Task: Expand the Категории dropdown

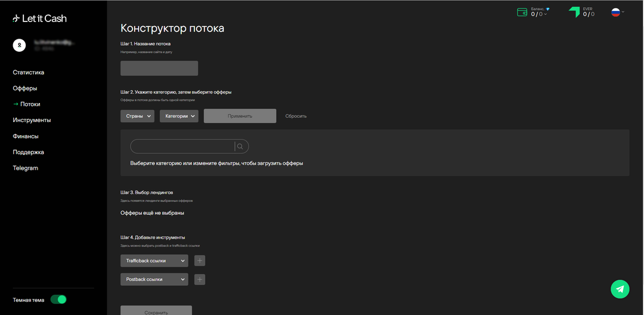Action: [179, 116]
